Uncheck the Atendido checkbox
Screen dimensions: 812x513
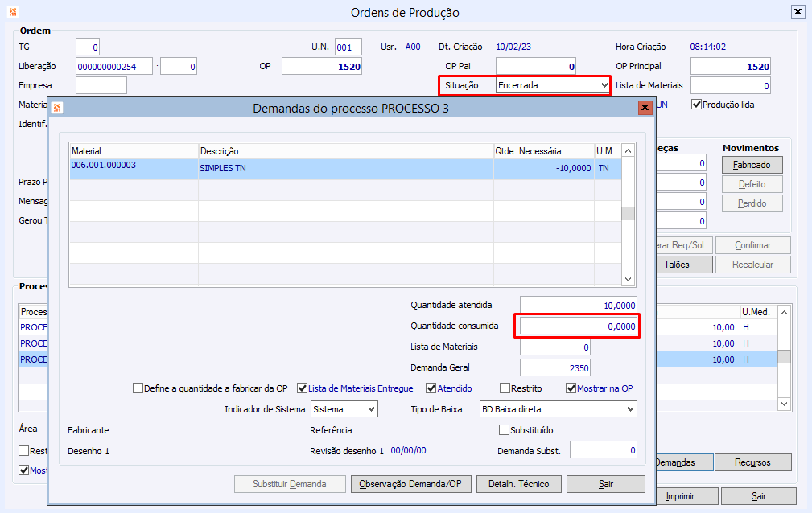(431, 388)
